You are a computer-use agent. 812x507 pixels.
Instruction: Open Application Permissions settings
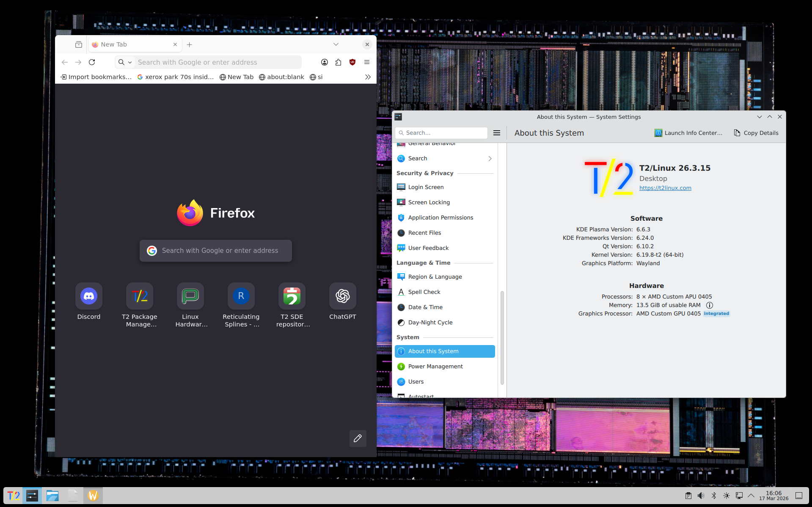(x=445, y=218)
